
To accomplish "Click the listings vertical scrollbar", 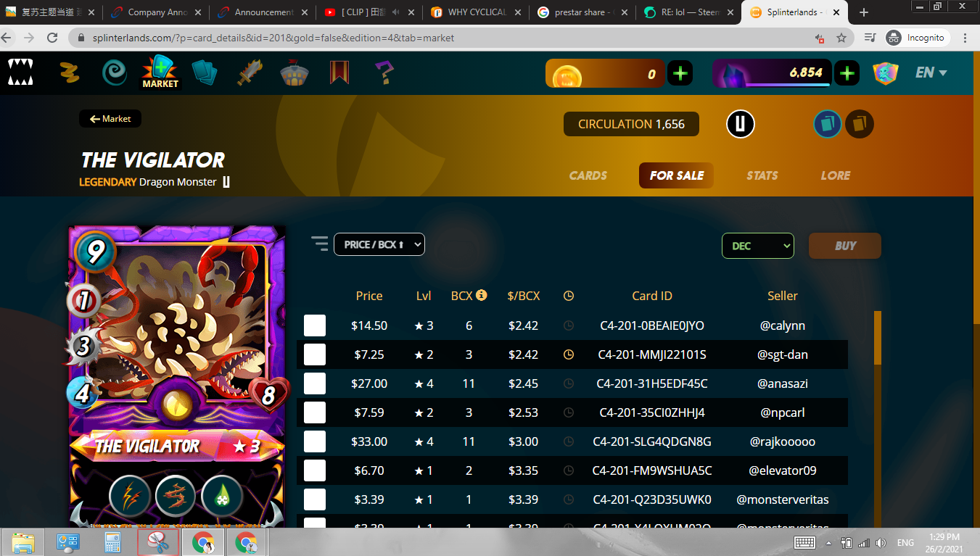I will click(878, 419).
